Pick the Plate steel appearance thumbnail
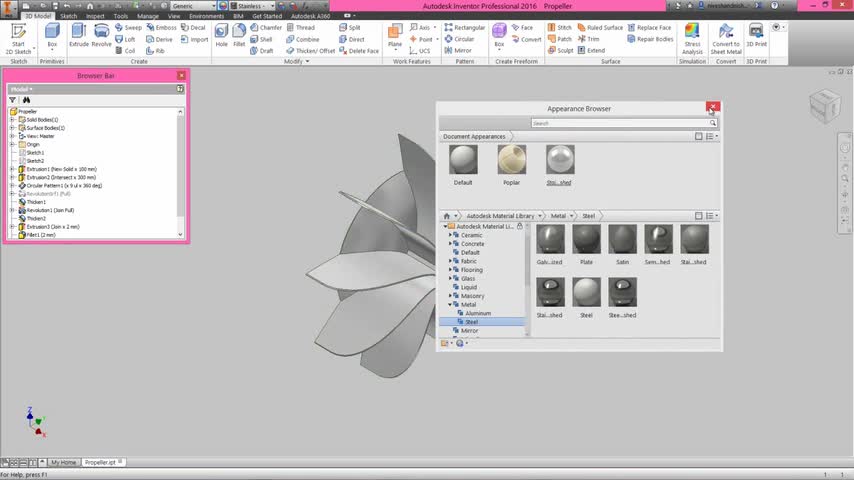Screen dimensions: 854x480 pyautogui.click(x=586, y=240)
